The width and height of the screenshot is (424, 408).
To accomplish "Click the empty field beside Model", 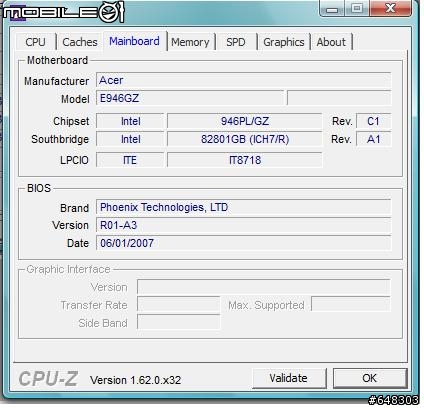I will tap(339, 98).
